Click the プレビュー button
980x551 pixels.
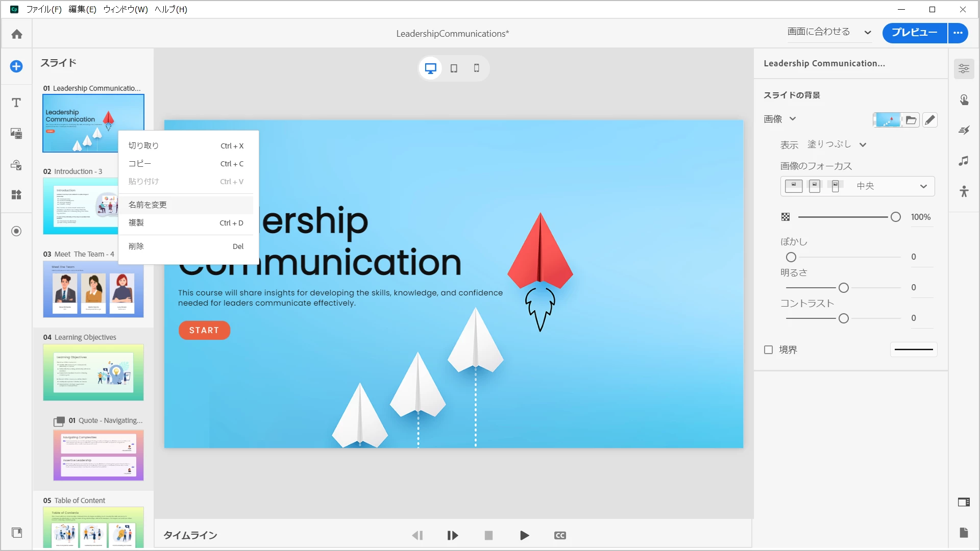(914, 33)
